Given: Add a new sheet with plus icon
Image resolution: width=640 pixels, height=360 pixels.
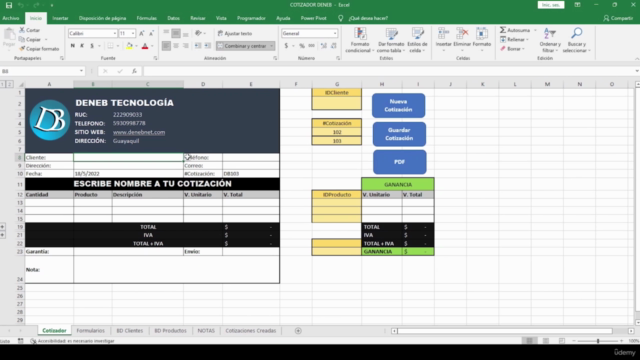Looking at the screenshot, I should pyautogui.click(x=298, y=331).
